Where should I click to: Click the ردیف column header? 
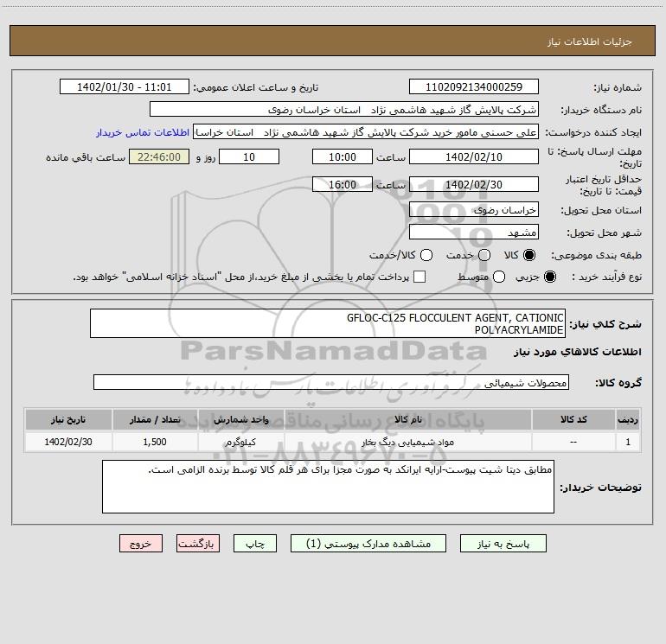628,419
